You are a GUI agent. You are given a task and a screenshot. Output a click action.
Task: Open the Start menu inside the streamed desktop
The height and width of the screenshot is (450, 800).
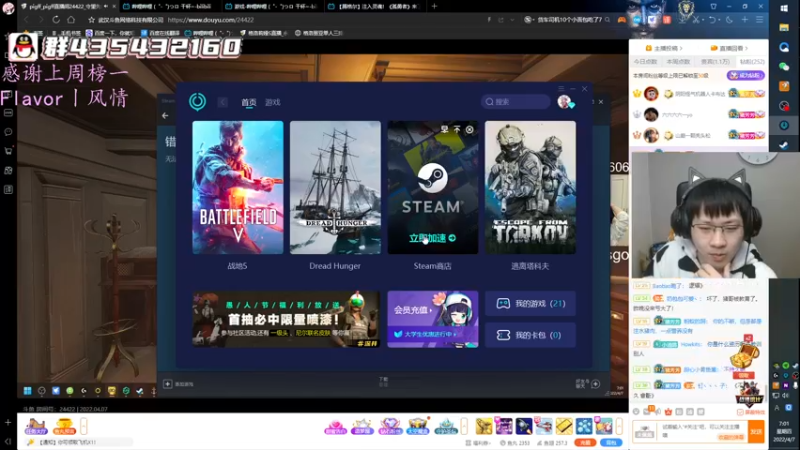[28, 391]
